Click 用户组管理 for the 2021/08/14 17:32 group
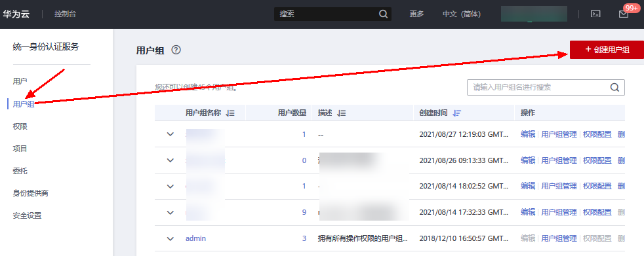 [559, 212]
